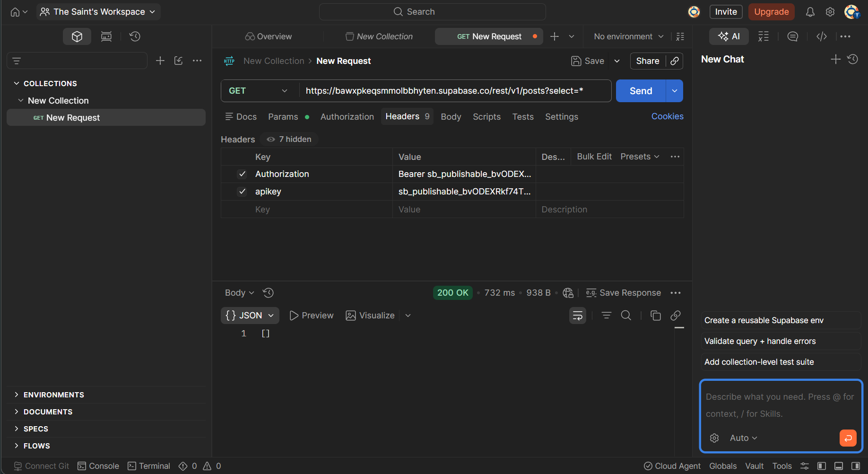Open the comments icon in right toolbar
868x474 pixels.
793,36
